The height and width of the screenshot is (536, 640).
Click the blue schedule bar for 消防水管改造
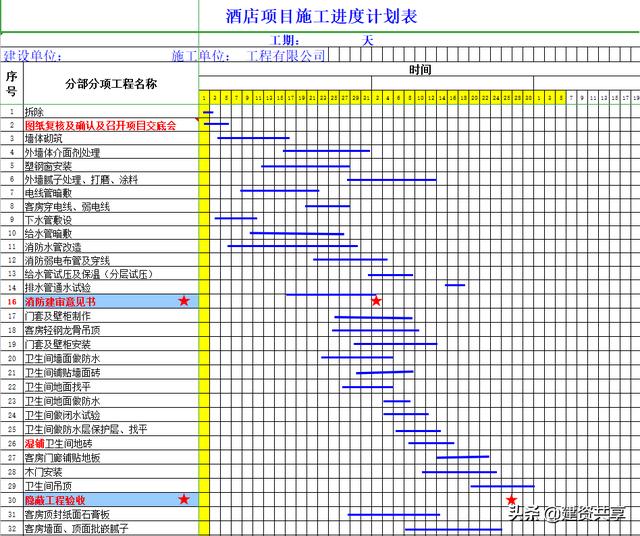pos(293,246)
